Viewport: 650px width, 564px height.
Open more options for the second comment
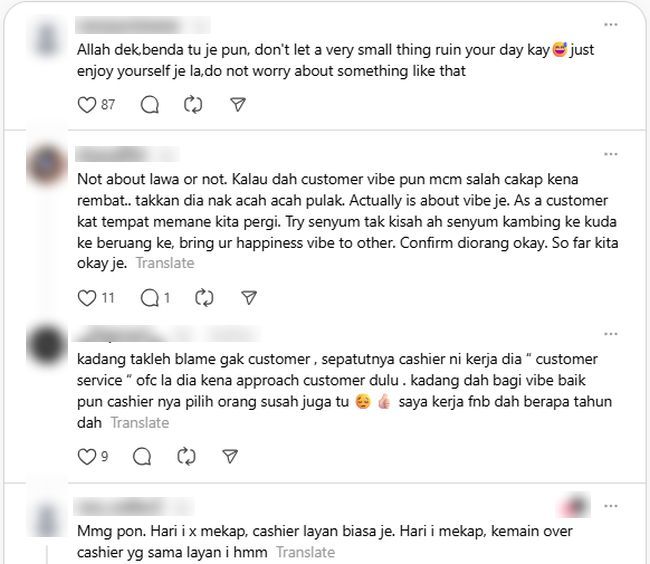611,154
